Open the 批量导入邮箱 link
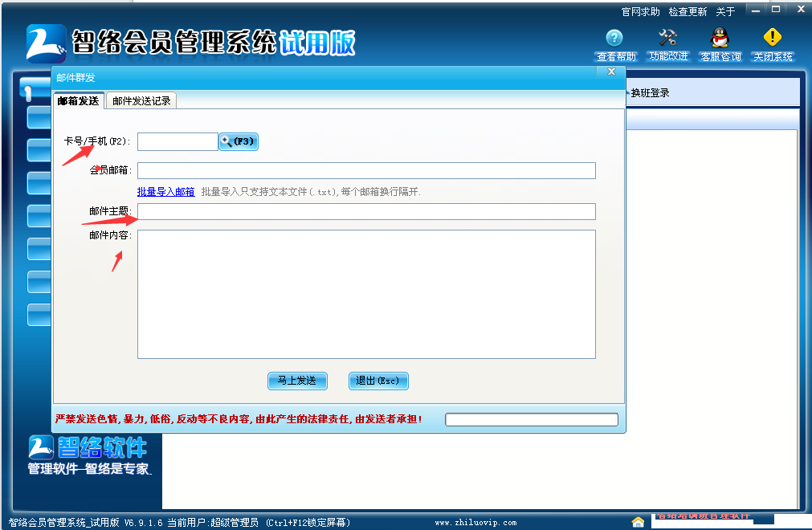The height and width of the screenshot is (530, 812). 165,192
